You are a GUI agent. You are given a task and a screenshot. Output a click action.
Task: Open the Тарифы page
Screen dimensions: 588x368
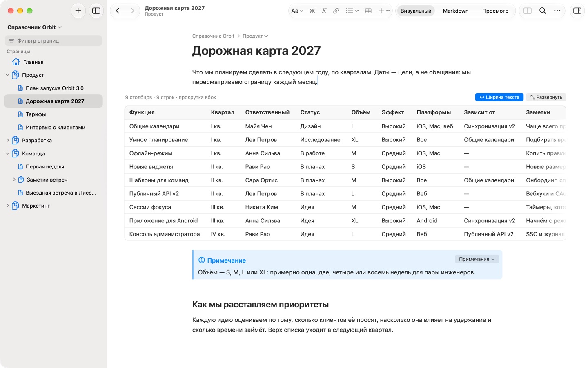(53, 114)
